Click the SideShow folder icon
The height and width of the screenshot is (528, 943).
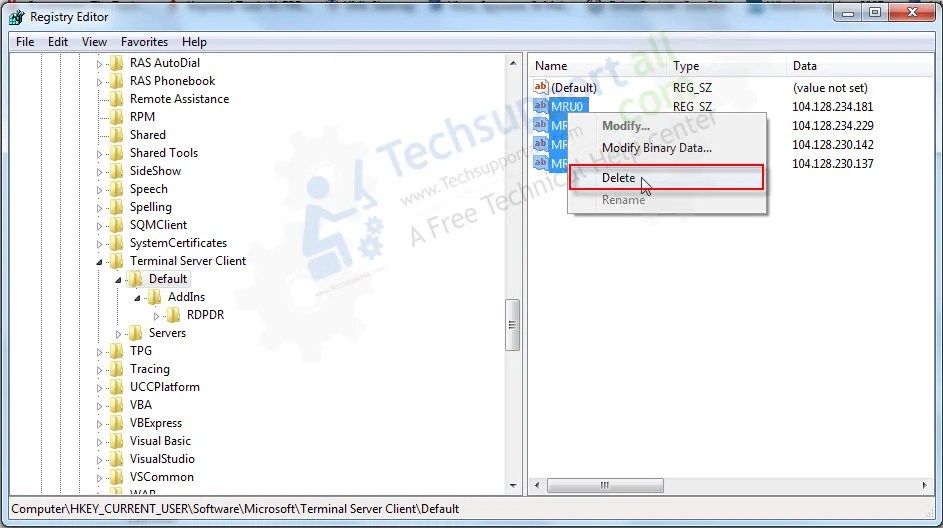tap(117, 171)
